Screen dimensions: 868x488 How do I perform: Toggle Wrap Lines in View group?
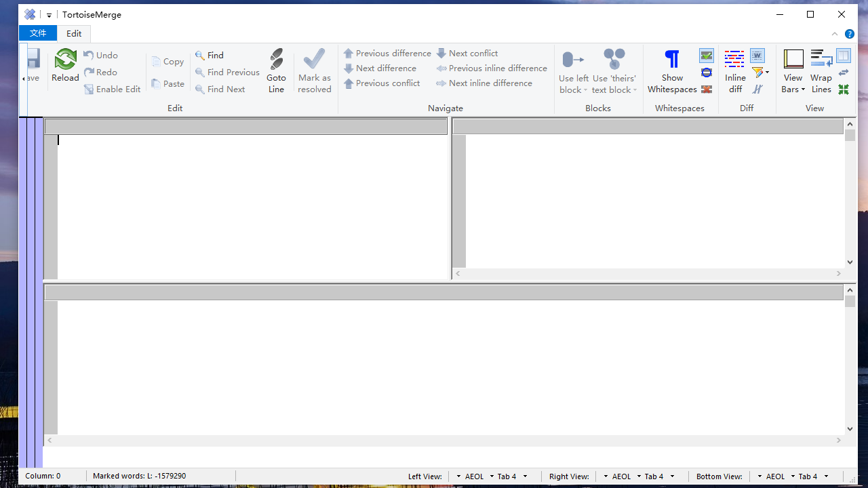point(821,70)
